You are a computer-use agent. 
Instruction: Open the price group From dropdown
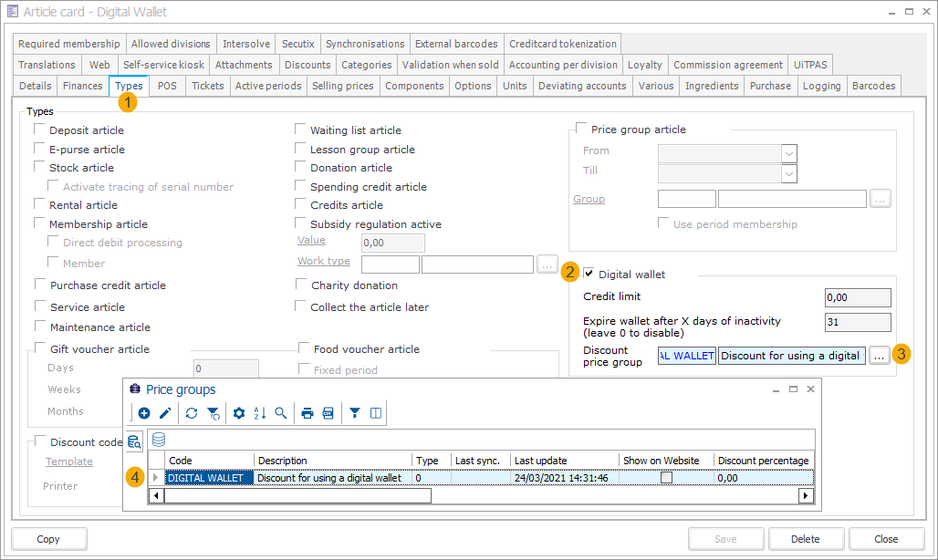(x=789, y=152)
